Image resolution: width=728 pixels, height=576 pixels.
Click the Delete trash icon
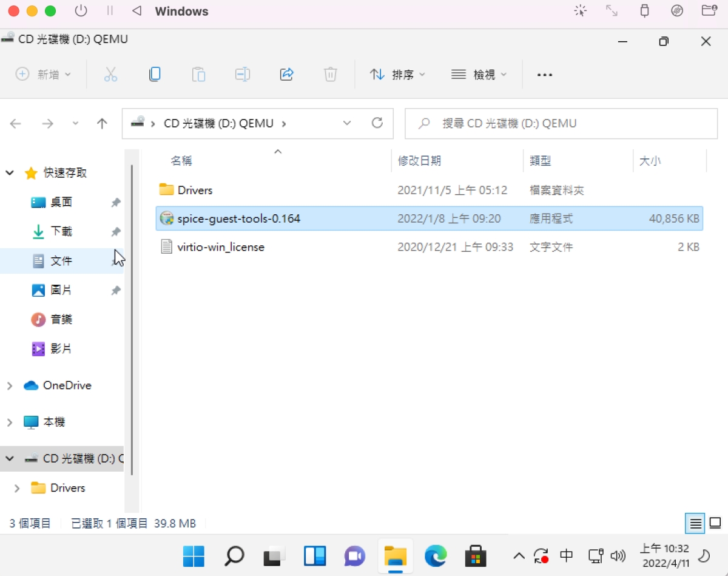pos(330,75)
